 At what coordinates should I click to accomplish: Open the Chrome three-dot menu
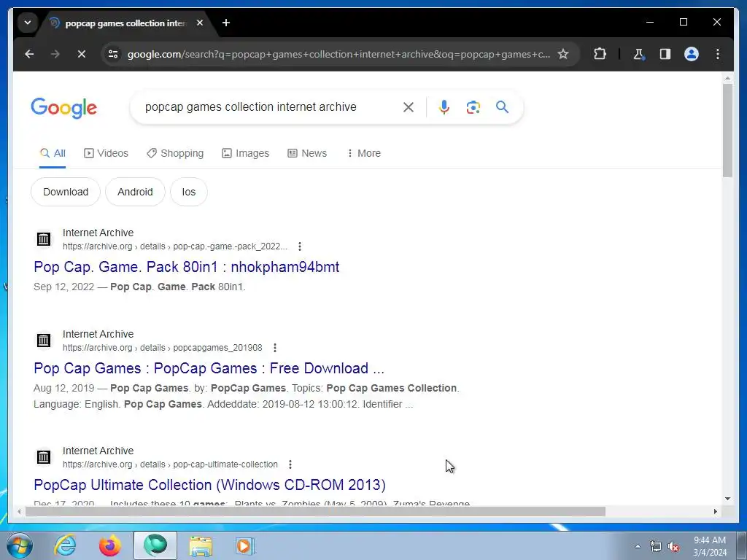tap(718, 54)
